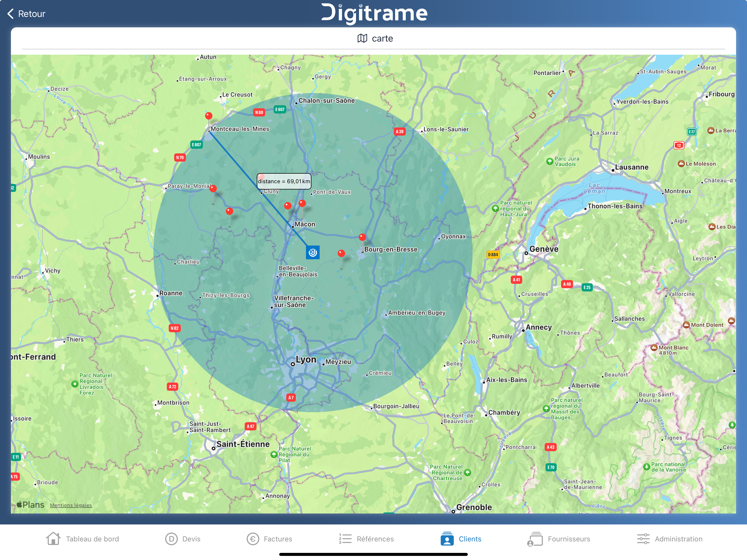747x560 pixels.
Task: Click the Le Moléson mountain icon
Action: point(681,164)
